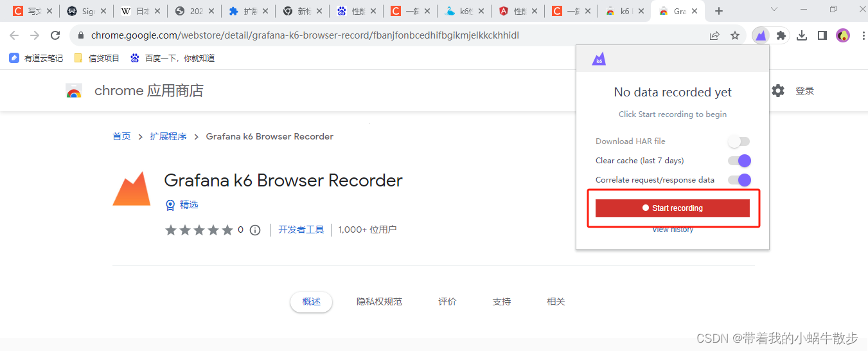Open 百度一下，你就知道 bookmark
868x351 pixels.
click(172, 58)
